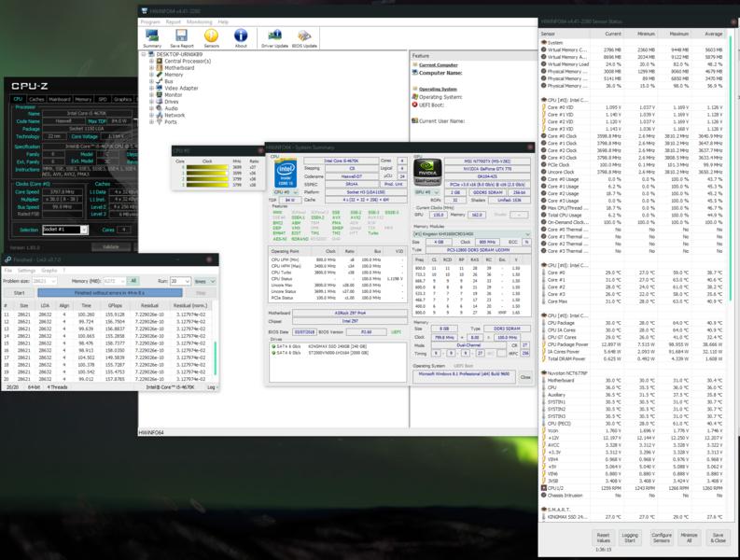Open the LinX times unit dropdown
Viewport: 740px width, 560px height.
[x=204, y=281]
